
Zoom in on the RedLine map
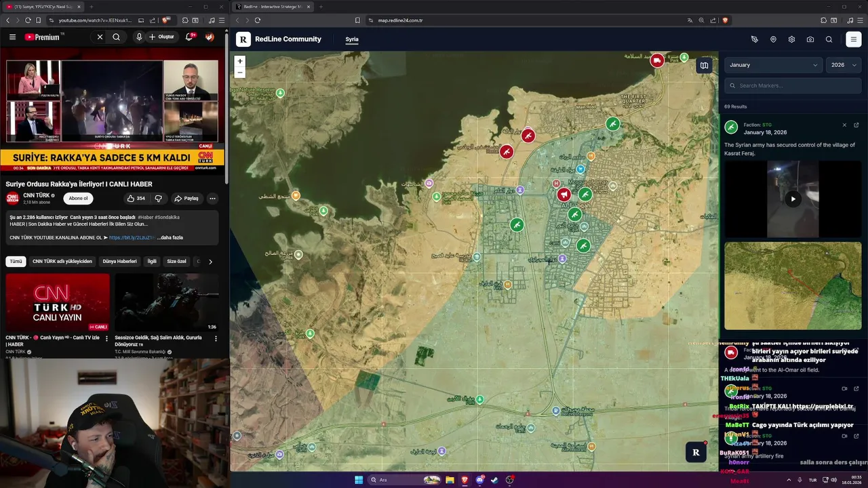pos(239,61)
